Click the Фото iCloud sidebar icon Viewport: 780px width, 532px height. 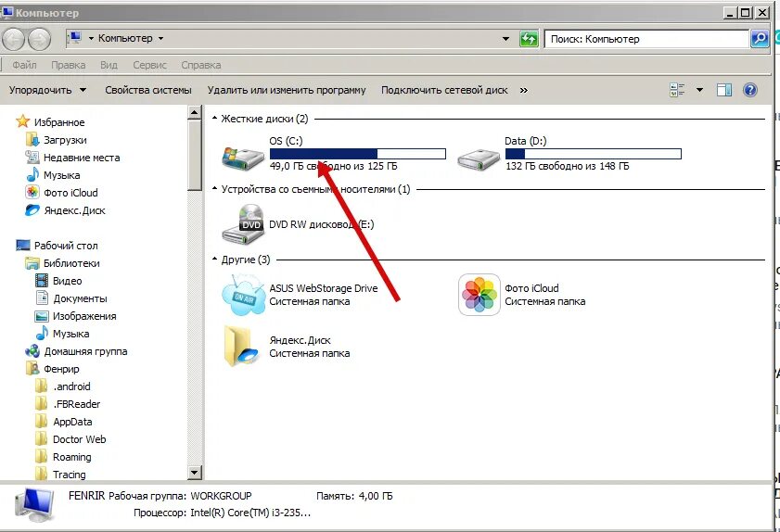point(32,192)
